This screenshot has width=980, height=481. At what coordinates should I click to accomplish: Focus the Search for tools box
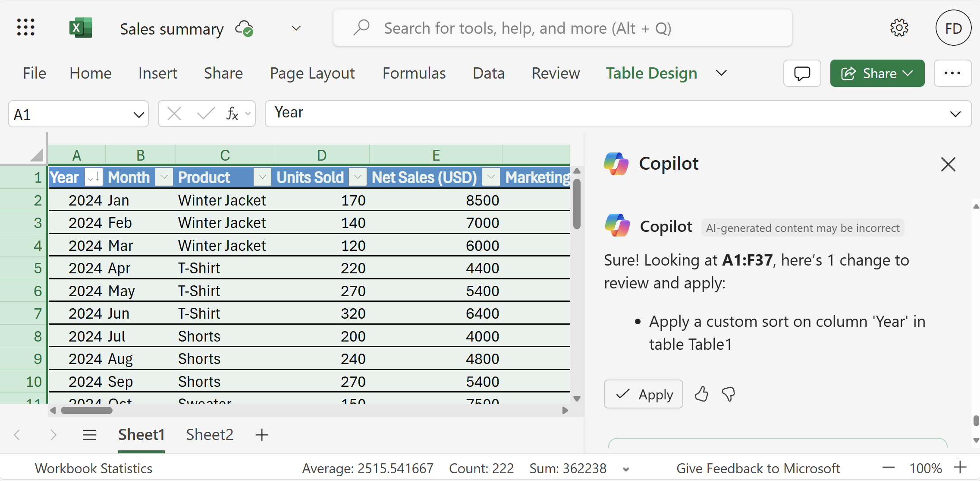point(562,28)
